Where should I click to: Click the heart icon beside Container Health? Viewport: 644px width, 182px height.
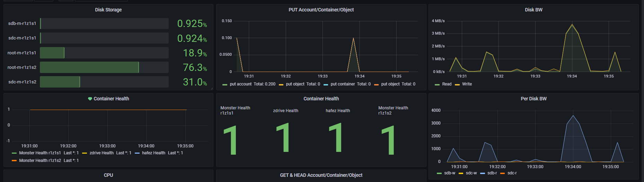90,99
